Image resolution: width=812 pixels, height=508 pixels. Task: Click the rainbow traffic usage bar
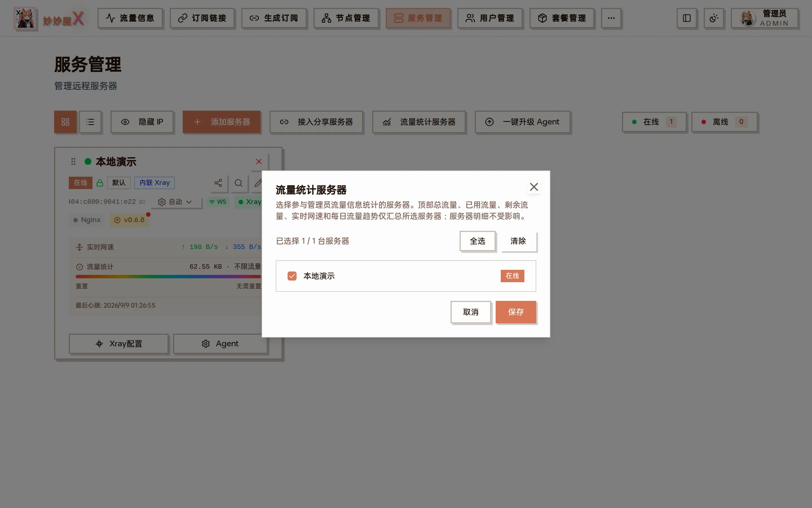click(168, 277)
